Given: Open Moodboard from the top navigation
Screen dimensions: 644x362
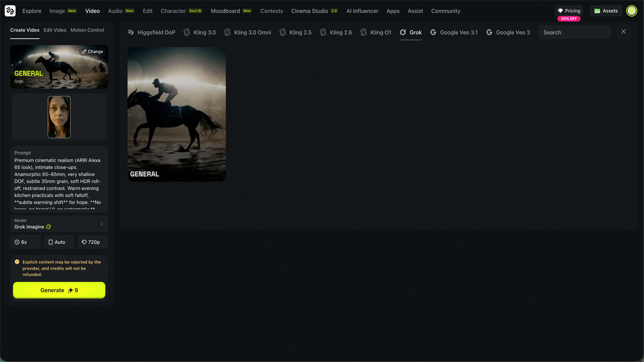Looking at the screenshot, I should coord(225,11).
